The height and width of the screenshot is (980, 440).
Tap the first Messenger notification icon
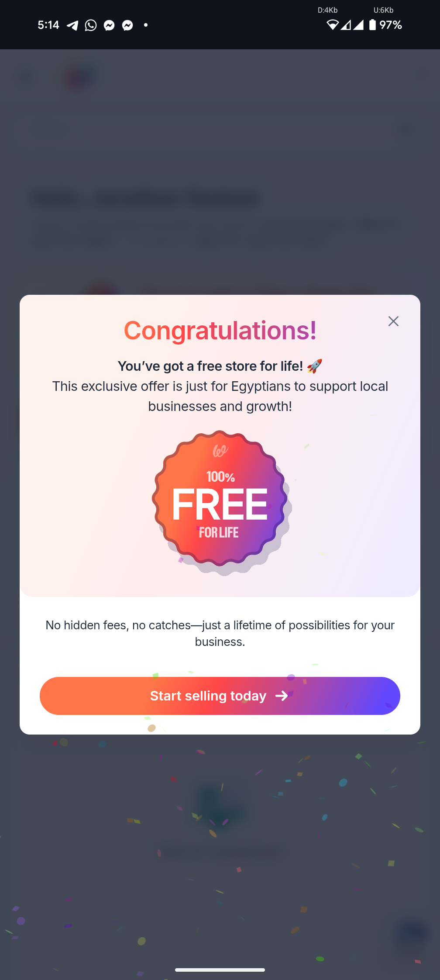(109, 25)
